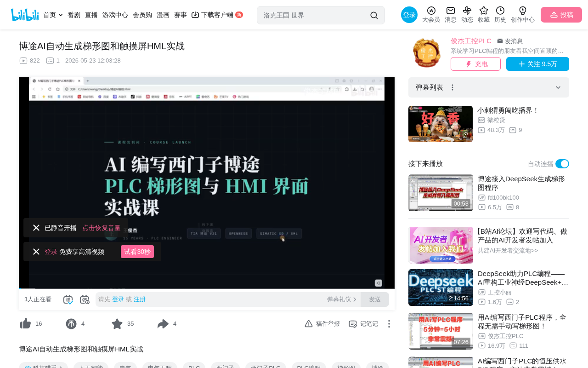Open the 动态 feed icon
The width and height of the screenshot is (588, 368).
[x=467, y=11]
